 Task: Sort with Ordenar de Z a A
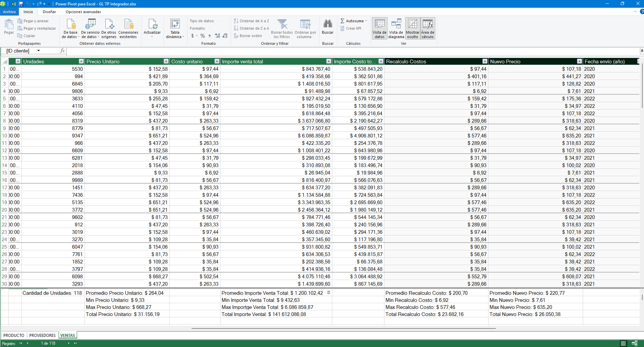251,28
